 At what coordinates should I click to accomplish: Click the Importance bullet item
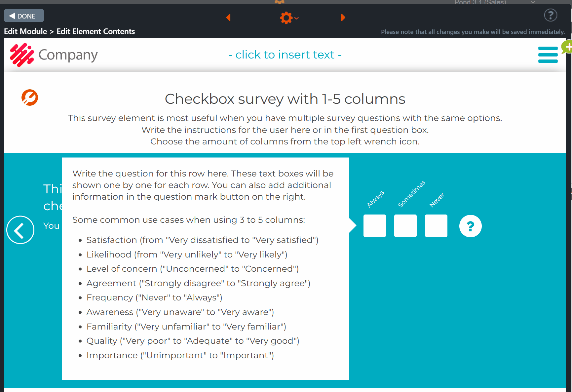point(180,355)
